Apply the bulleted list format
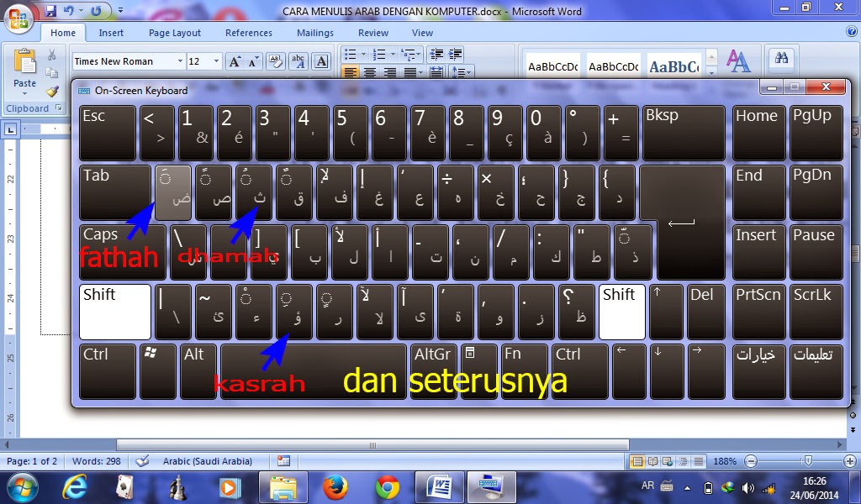861x504 pixels. (x=349, y=55)
